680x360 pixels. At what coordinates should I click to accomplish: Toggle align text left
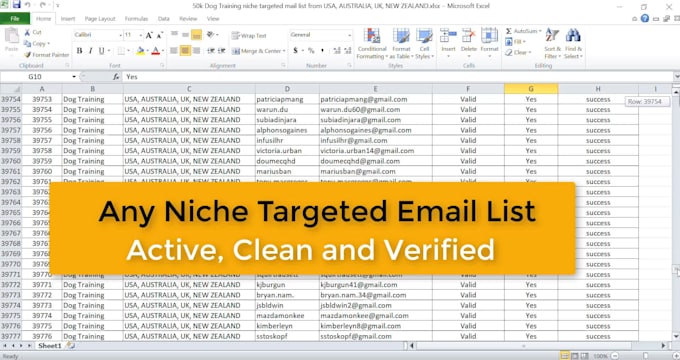(x=174, y=51)
